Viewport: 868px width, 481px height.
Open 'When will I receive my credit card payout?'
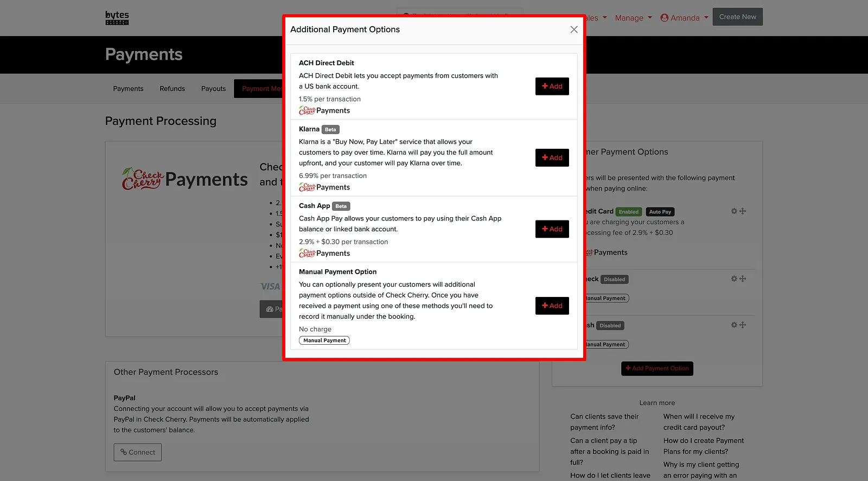tap(699, 422)
